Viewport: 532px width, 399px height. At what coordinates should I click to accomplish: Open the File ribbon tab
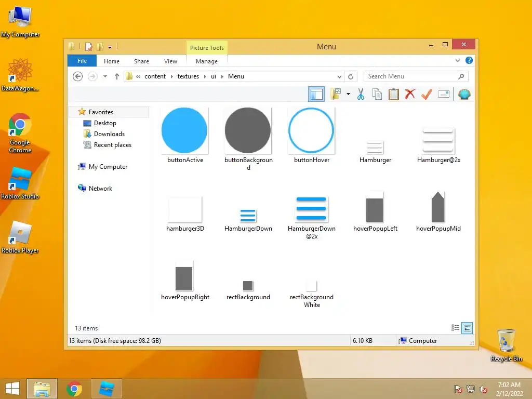(x=82, y=61)
